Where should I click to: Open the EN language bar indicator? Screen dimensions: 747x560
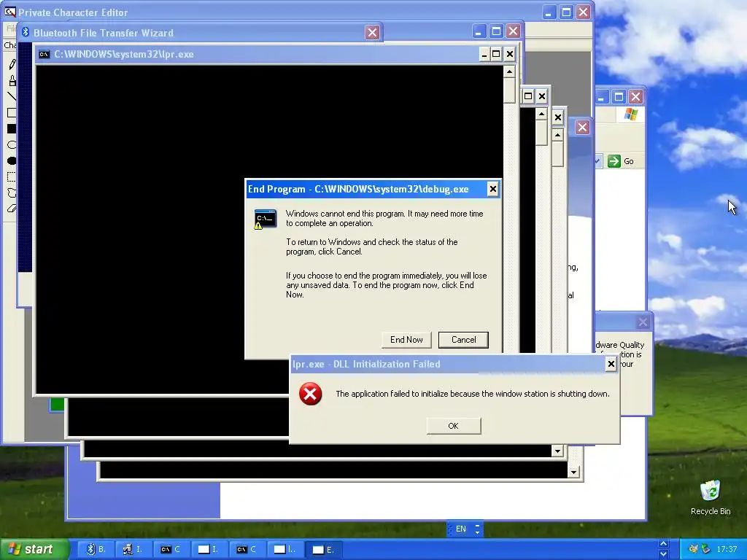pyautogui.click(x=461, y=529)
